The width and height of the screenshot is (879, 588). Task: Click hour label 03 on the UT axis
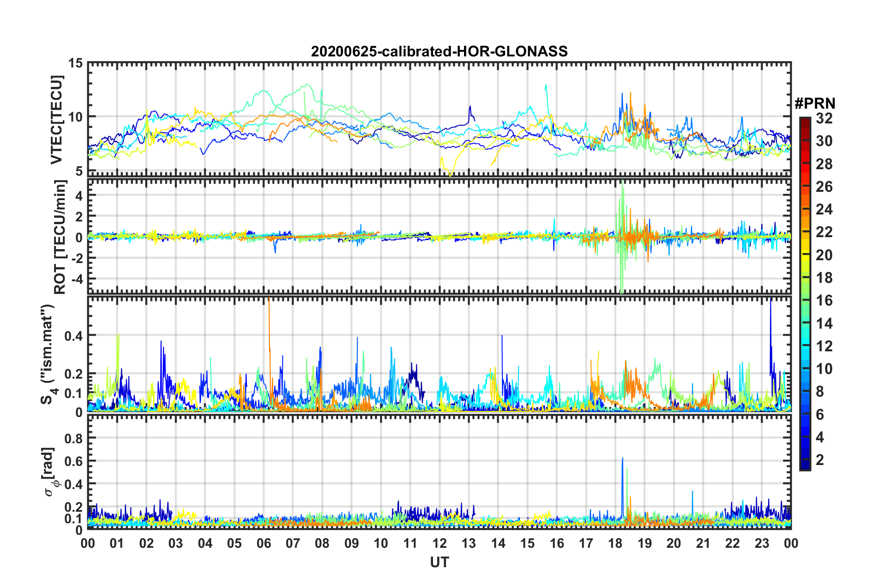point(176,543)
